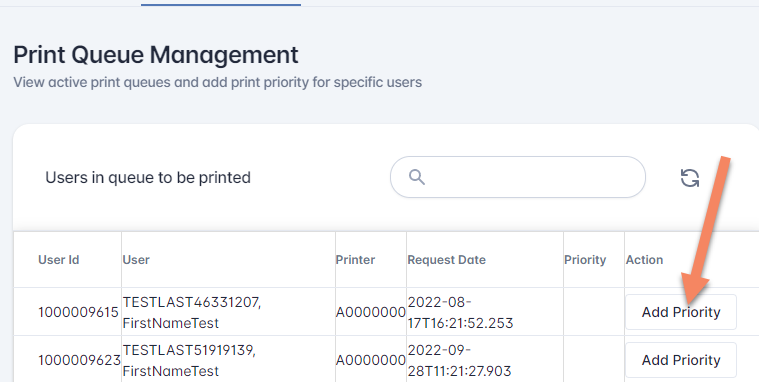Click the Printer column header

pos(355,260)
